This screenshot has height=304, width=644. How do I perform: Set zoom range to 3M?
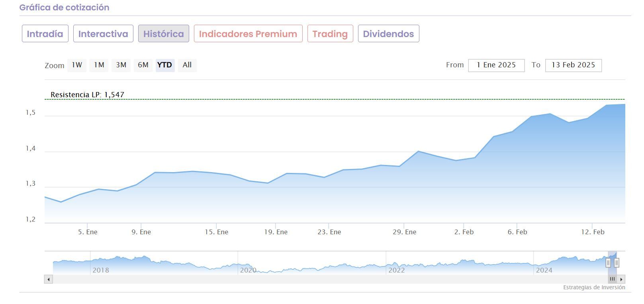coord(121,65)
